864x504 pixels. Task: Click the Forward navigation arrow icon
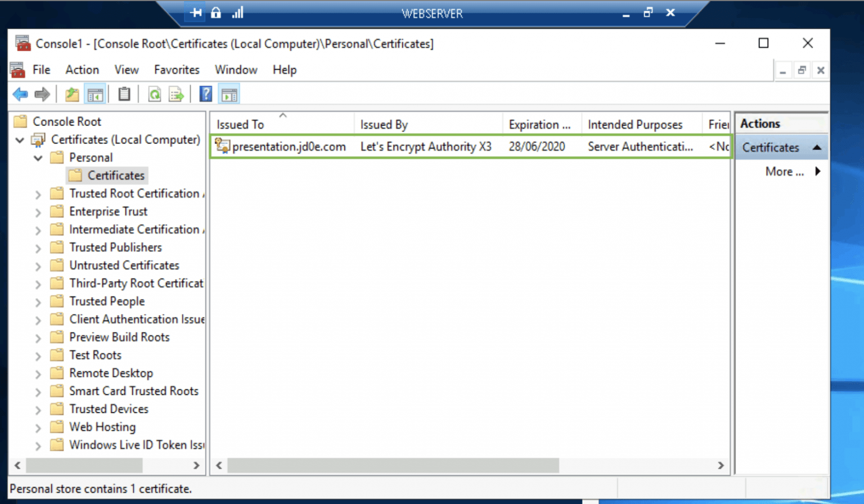pos(43,94)
